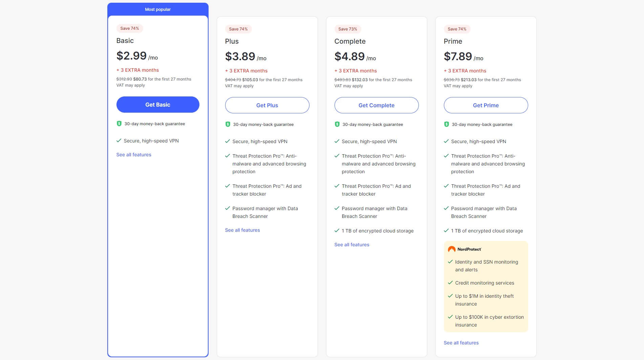
Task: Click '1 TB of encrypted cloud storage' in Complete
Action: pyautogui.click(x=378, y=231)
